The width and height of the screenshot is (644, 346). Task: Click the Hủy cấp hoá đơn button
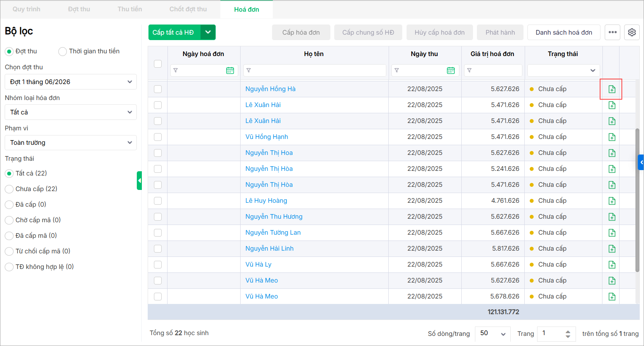coord(440,32)
